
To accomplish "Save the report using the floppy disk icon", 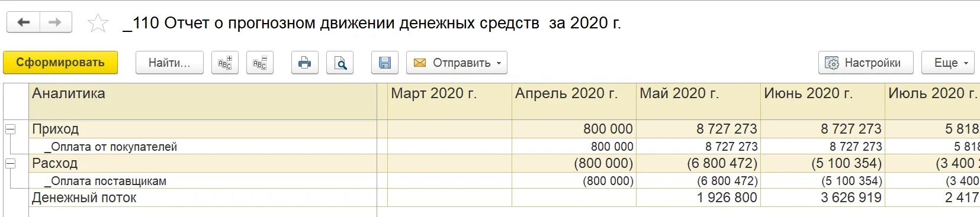I will [385, 63].
